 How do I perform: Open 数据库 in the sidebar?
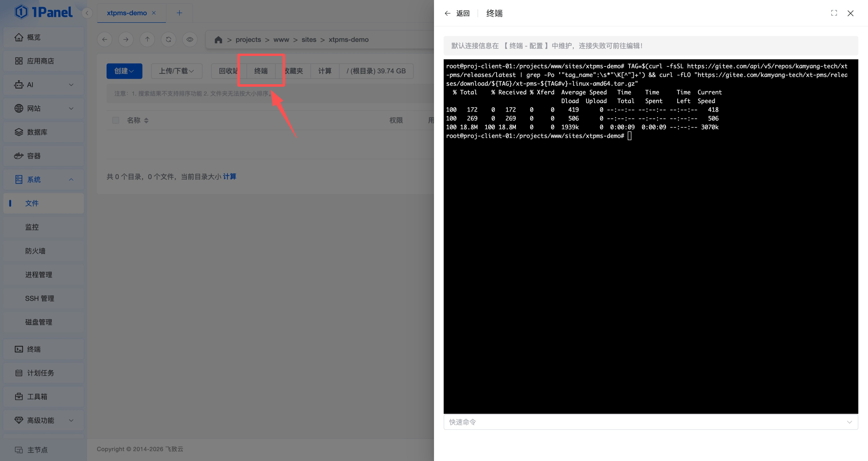44,132
